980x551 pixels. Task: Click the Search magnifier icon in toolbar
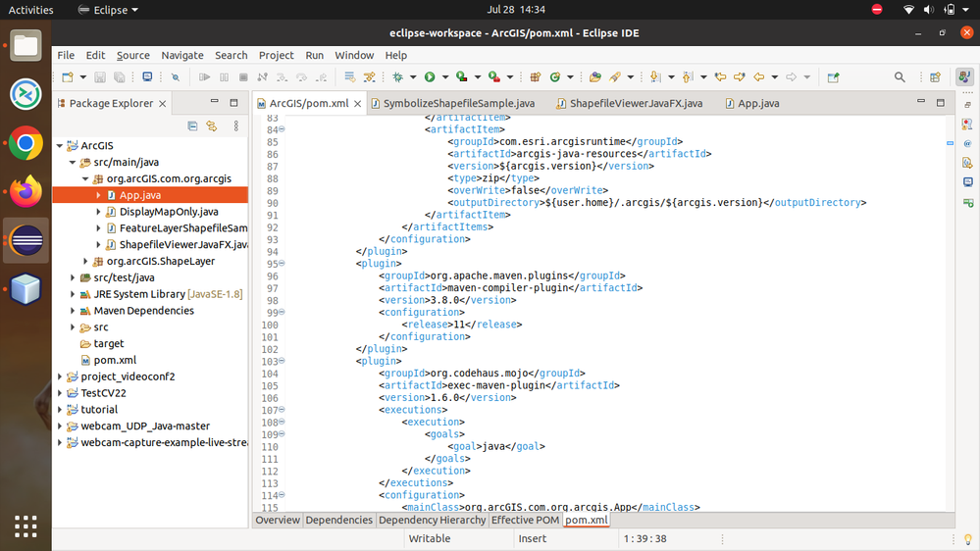900,77
